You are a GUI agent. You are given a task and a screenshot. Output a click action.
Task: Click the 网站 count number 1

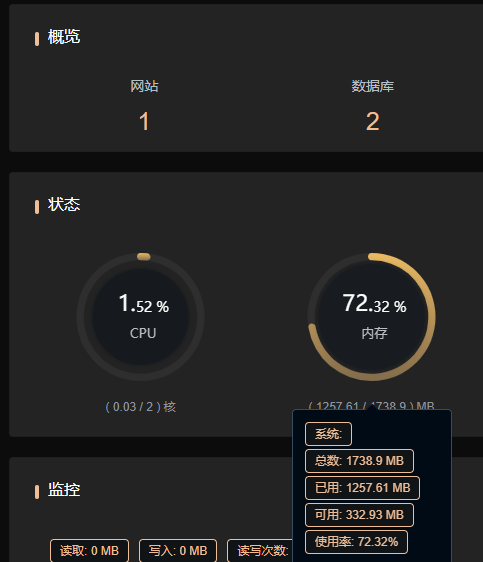click(x=144, y=122)
